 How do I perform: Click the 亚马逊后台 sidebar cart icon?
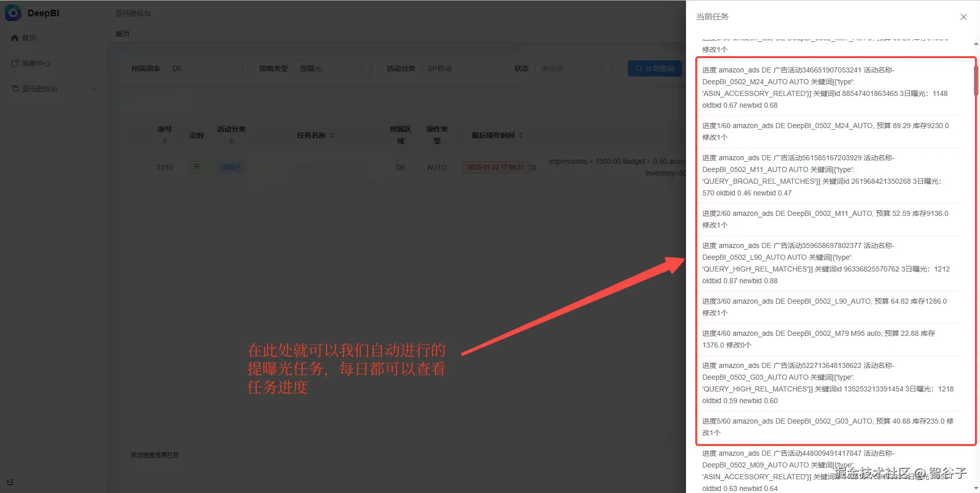(15, 89)
